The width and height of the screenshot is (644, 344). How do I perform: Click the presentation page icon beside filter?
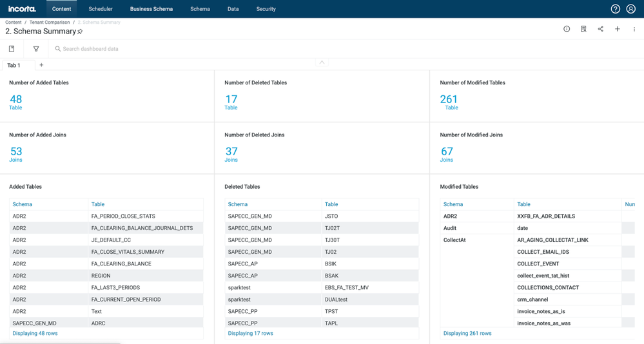click(12, 49)
